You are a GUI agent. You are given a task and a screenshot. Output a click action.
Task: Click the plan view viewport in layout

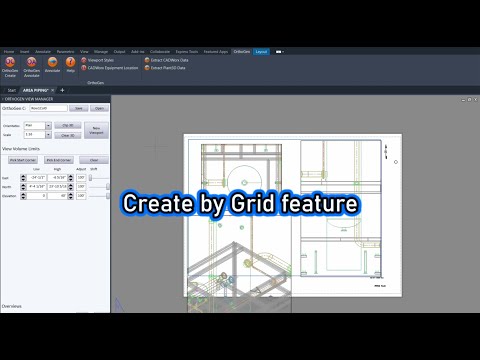(x=241, y=179)
